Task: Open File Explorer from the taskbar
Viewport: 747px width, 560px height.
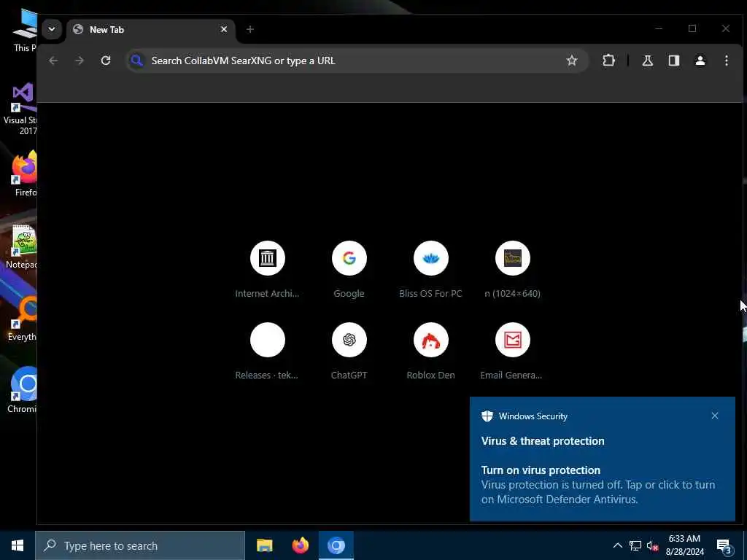Action: pyautogui.click(x=264, y=545)
